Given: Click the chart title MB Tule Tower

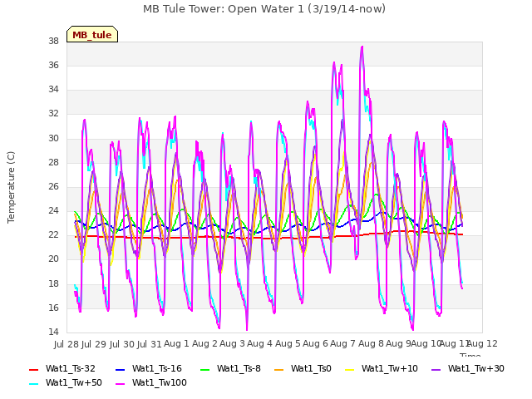Looking at the screenshot, I should click(x=264, y=9).
